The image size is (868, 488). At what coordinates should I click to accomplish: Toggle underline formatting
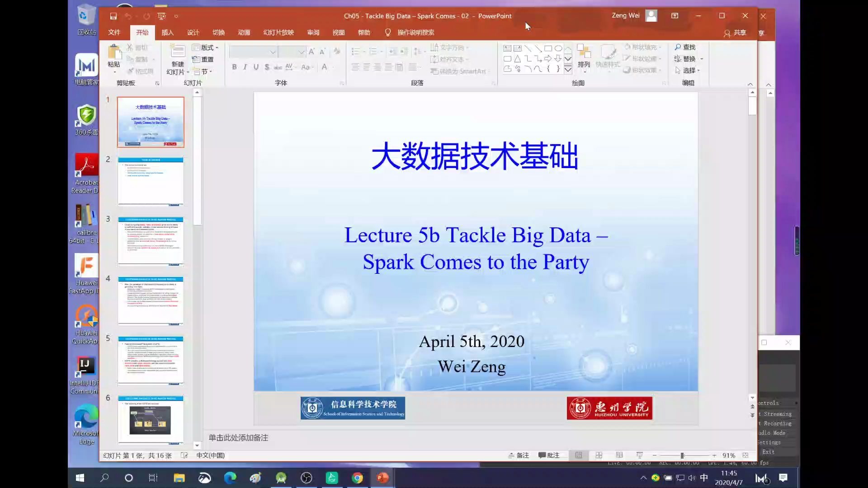[x=256, y=67]
